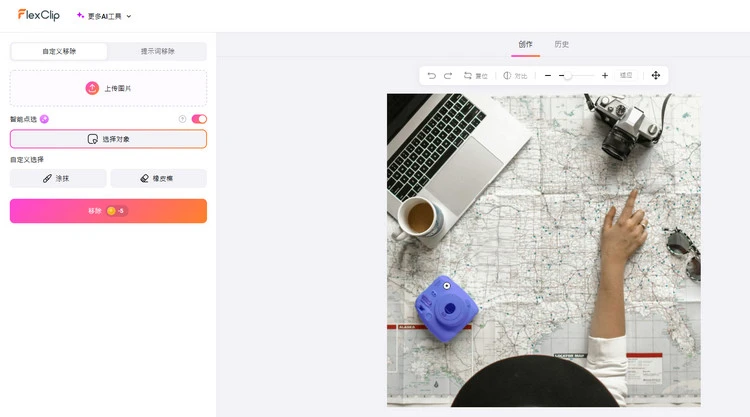Click the 选择对象 select object button
This screenshot has height=417, width=750.
pos(109,139)
